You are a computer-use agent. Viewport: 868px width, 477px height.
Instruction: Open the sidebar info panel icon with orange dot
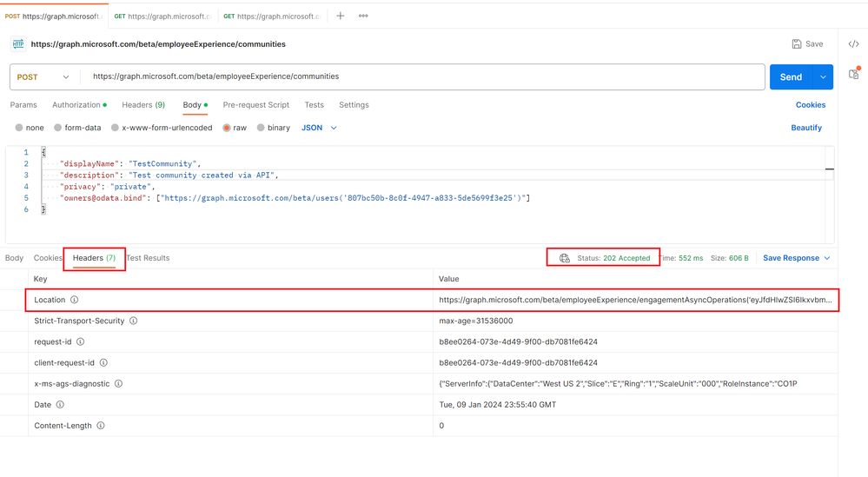(x=854, y=74)
